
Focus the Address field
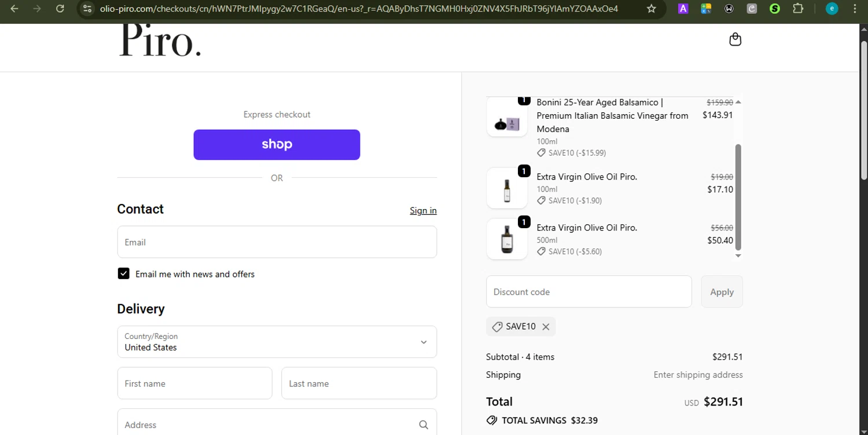pos(277,422)
